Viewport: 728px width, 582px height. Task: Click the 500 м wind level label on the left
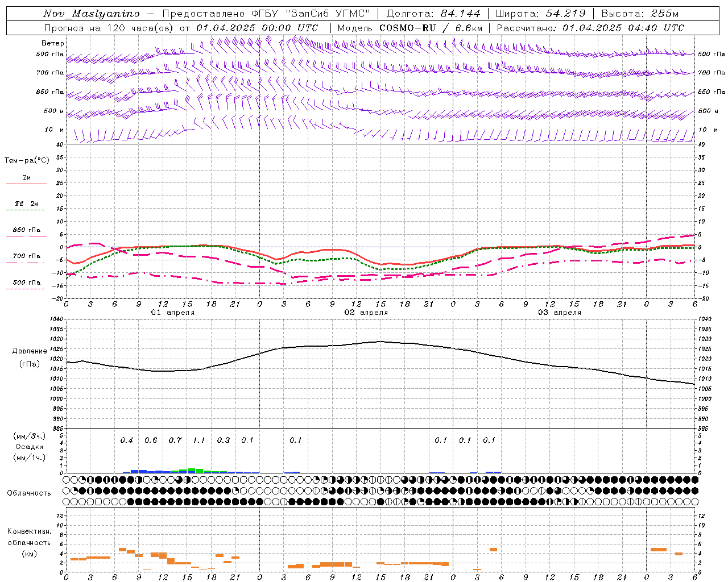point(54,111)
